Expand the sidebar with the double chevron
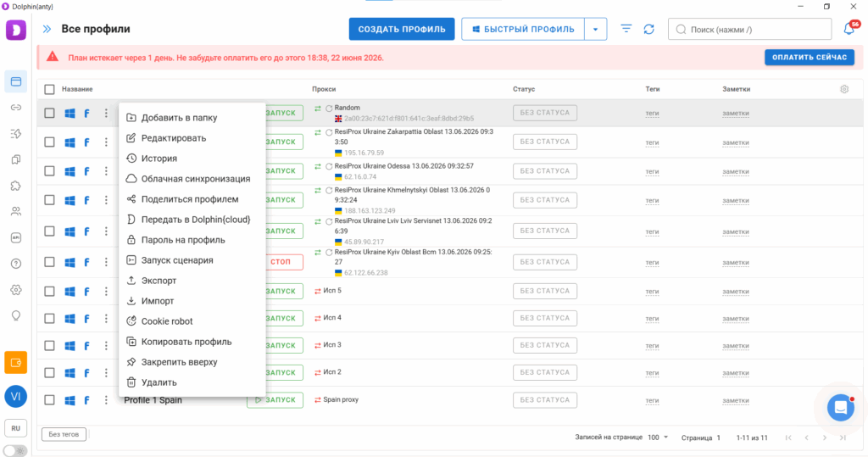The width and height of the screenshot is (868, 457). click(x=47, y=29)
